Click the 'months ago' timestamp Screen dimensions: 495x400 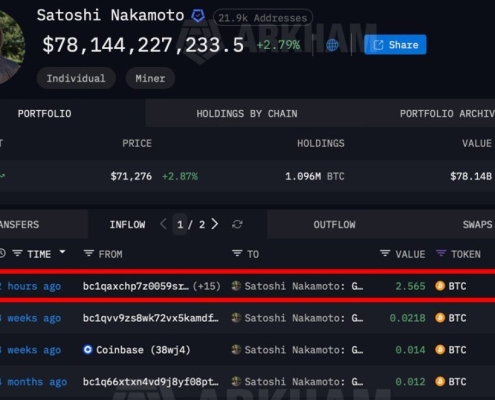pos(34,382)
